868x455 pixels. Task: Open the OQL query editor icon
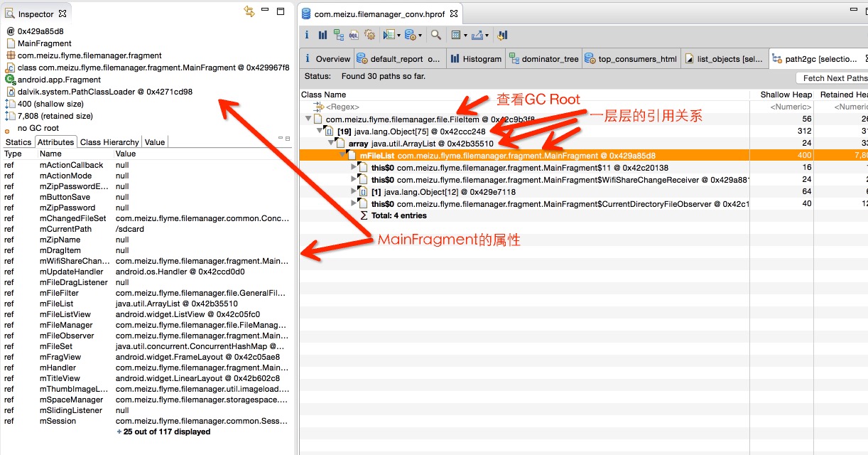click(x=354, y=35)
